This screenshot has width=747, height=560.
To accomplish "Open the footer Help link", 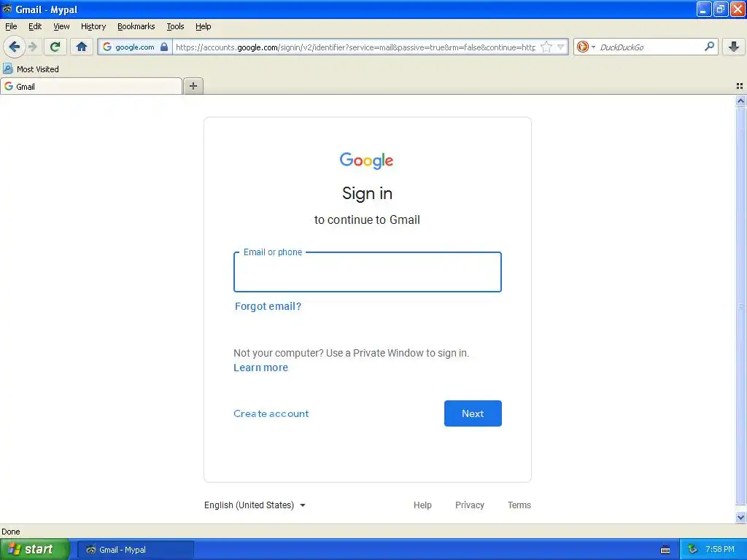I will (x=422, y=505).
